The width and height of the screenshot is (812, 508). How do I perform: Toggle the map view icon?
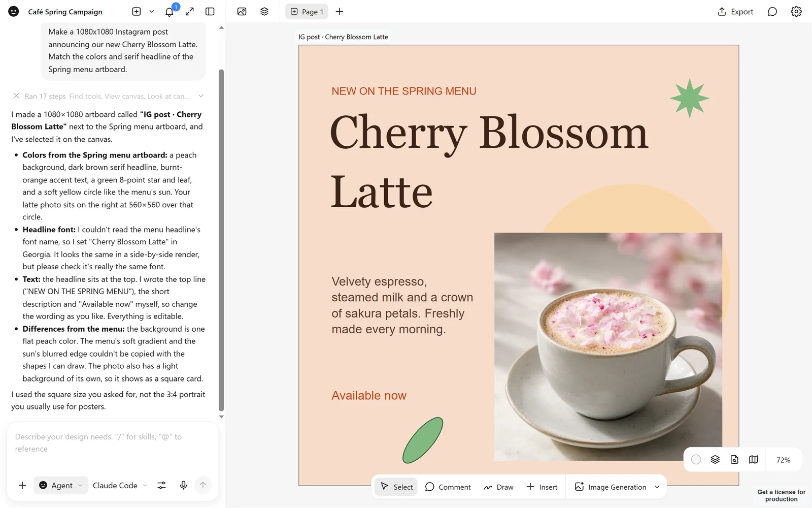coord(754,460)
